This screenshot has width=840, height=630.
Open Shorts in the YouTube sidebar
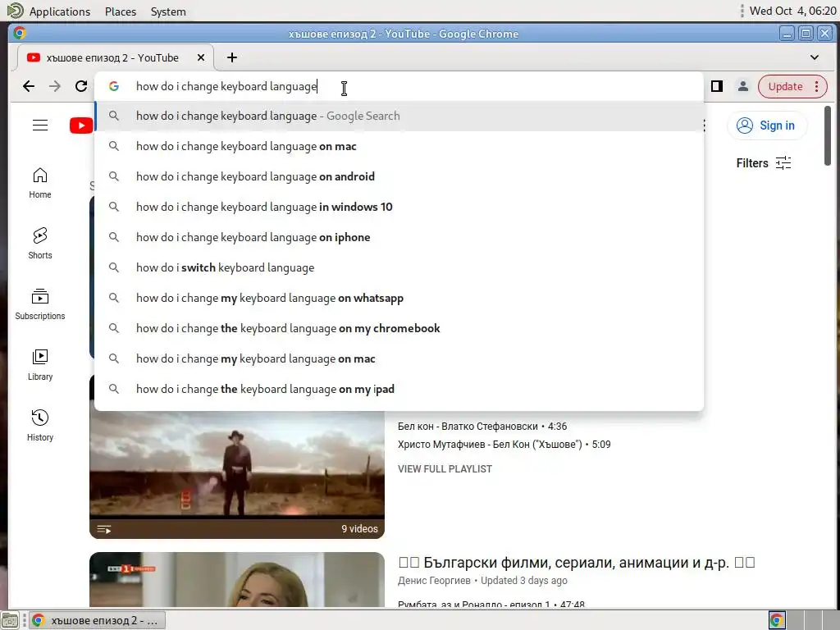(40, 243)
